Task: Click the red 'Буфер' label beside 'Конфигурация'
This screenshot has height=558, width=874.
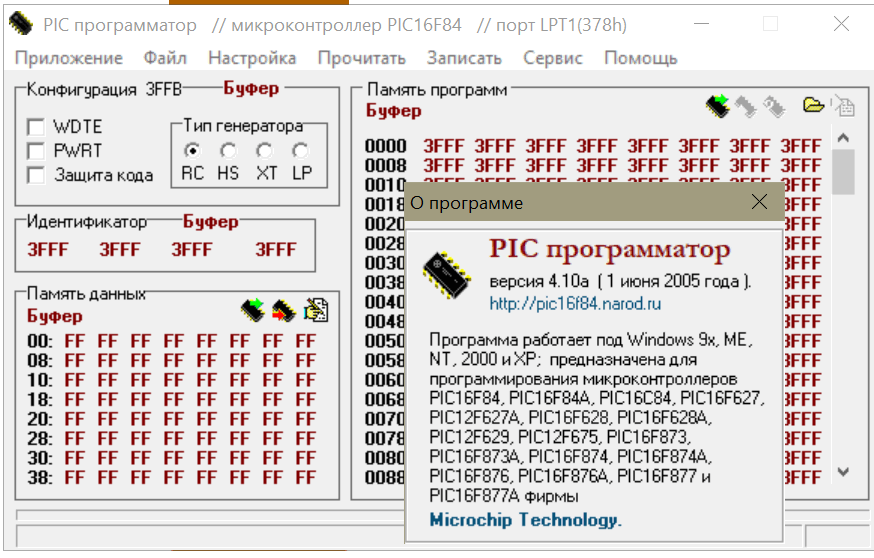Action: point(251,88)
